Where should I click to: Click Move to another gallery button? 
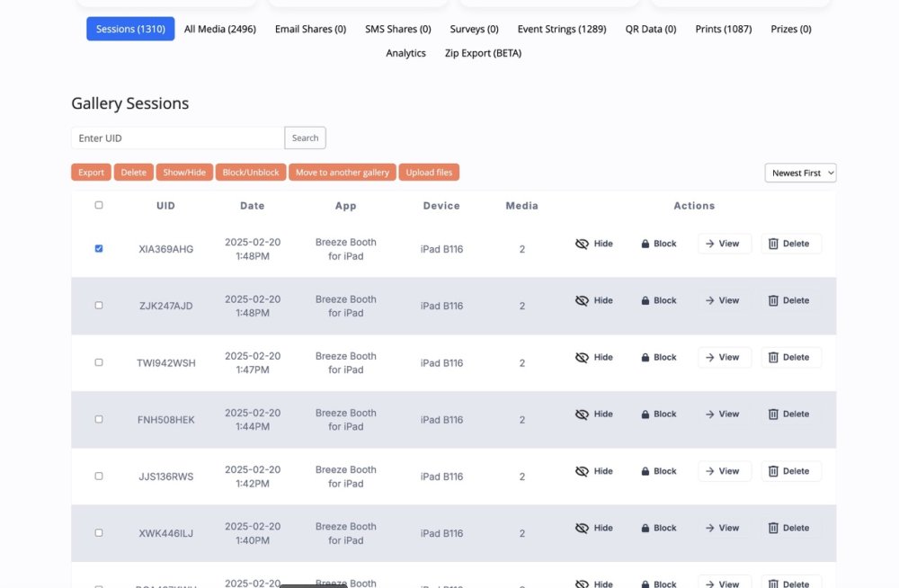(343, 173)
